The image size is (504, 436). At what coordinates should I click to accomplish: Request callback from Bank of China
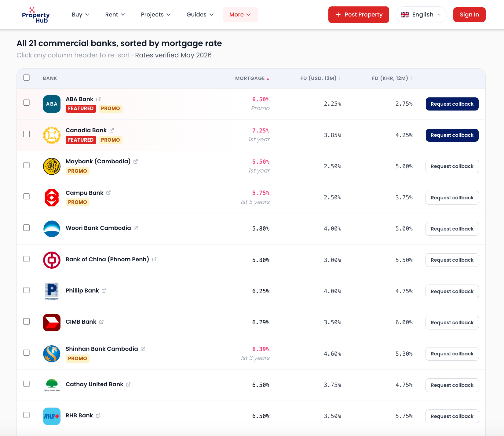[x=452, y=260]
